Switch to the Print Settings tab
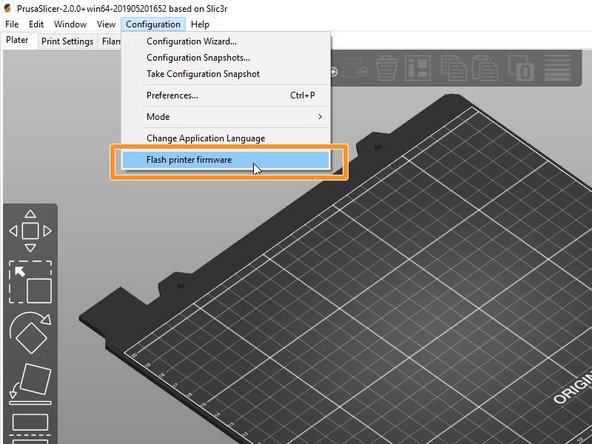 coord(67,41)
